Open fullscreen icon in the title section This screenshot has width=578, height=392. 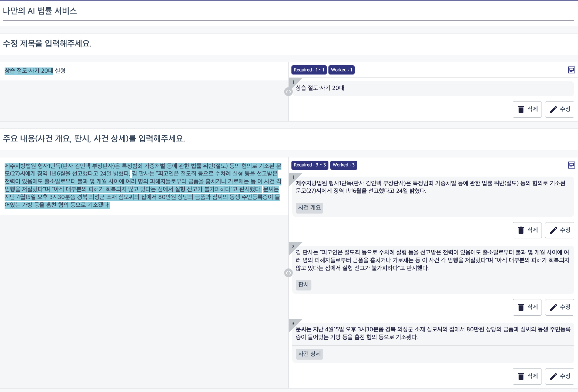572,70
